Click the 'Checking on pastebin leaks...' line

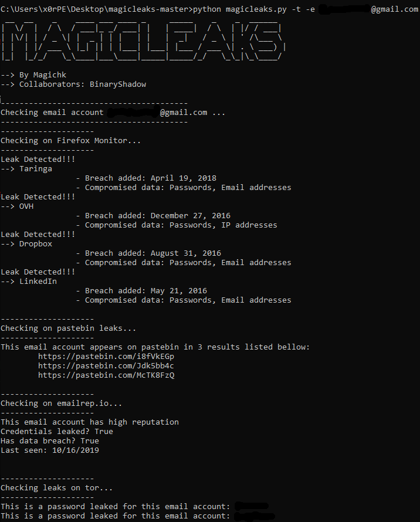(68, 328)
